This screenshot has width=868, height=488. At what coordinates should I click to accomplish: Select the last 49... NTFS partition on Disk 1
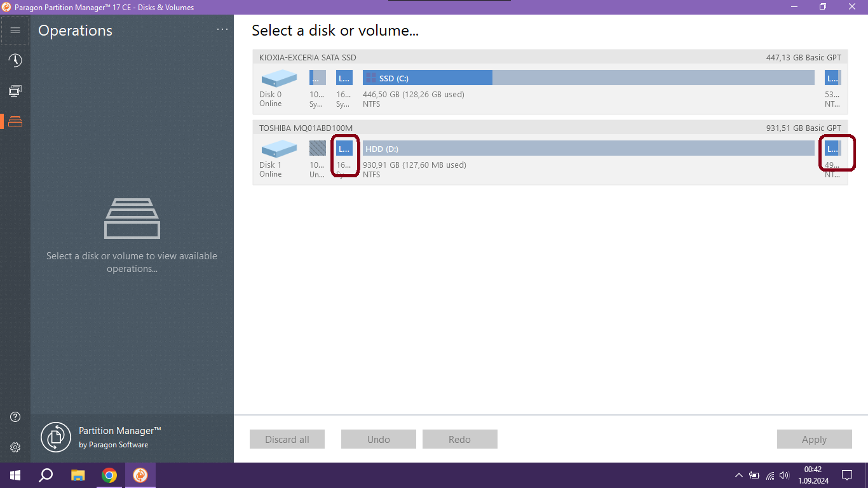click(833, 148)
